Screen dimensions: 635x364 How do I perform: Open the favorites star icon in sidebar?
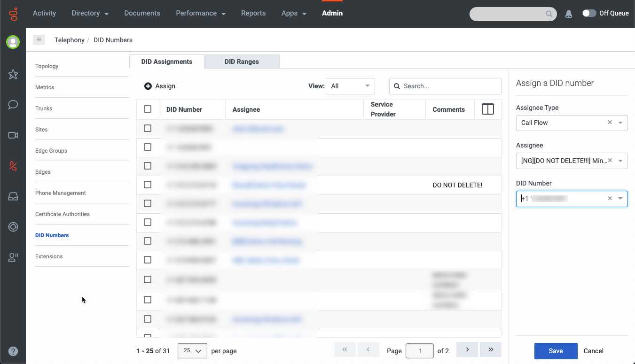pyautogui.click(x=13, y=74)
